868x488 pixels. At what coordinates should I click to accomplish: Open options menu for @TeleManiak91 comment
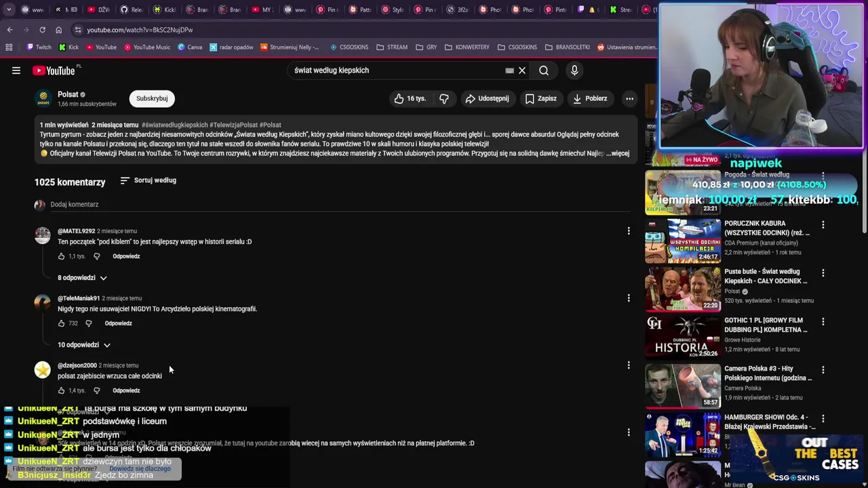[x=629, y=298]
